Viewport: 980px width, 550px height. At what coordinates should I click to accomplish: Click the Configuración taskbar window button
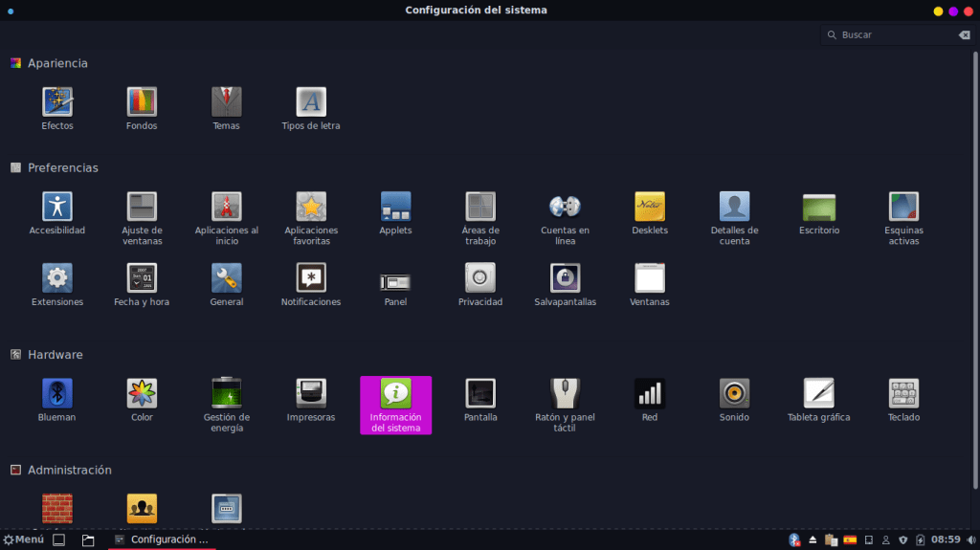tap(161, 539)
